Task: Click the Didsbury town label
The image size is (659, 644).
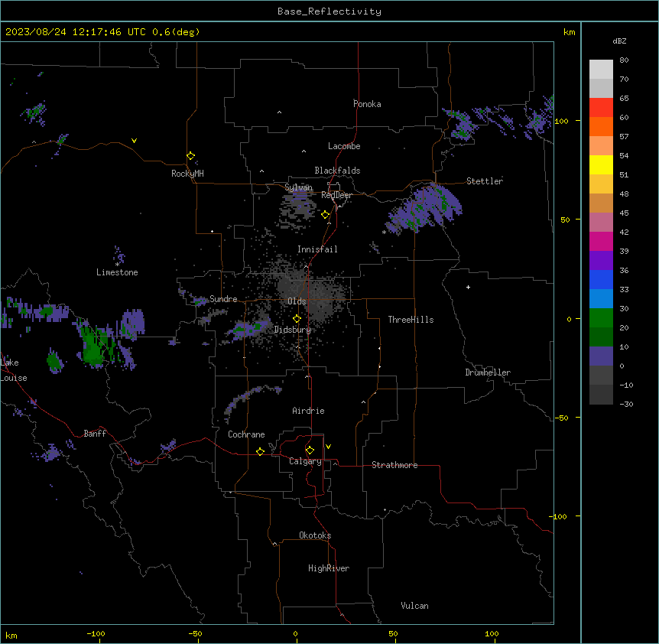Action: coord(293,330)
